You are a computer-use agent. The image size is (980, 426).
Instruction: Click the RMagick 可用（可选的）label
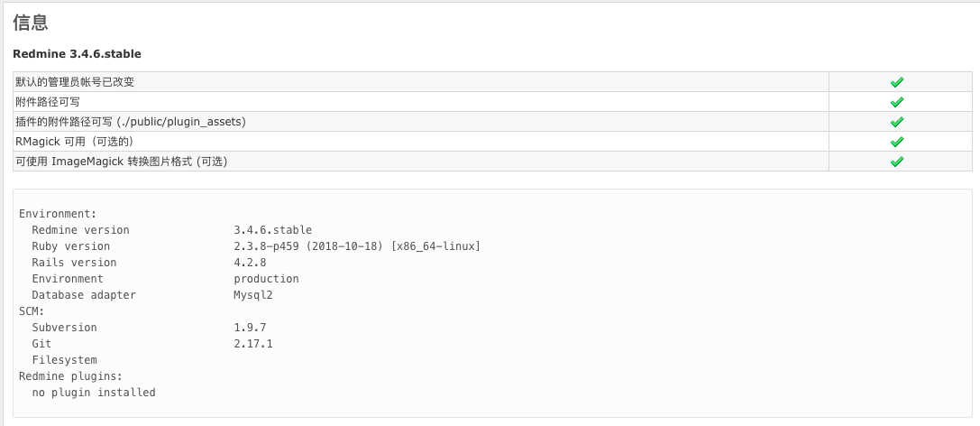[75, 142]
